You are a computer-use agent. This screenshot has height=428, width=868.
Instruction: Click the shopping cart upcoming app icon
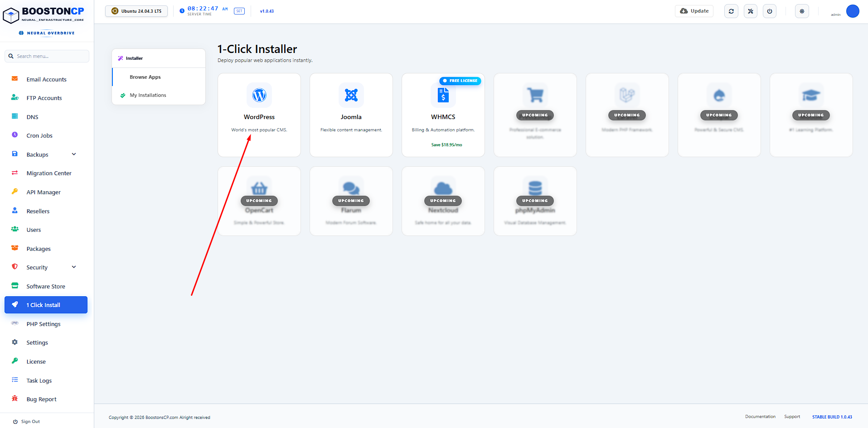click(535, 95)
